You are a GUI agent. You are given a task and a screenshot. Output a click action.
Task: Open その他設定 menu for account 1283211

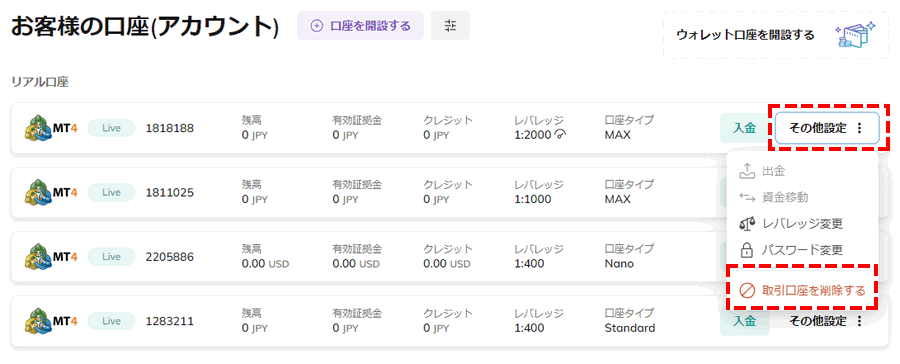(x=827, y=321)
